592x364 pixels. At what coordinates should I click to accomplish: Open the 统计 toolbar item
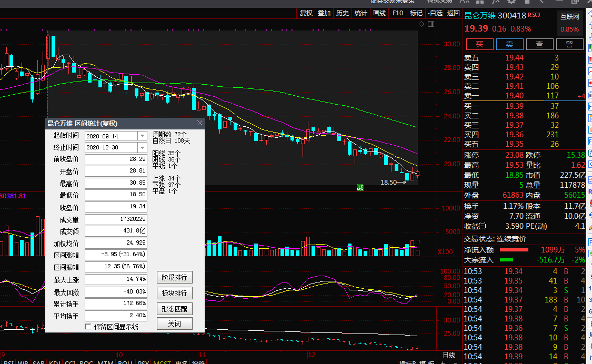point(360,13)
